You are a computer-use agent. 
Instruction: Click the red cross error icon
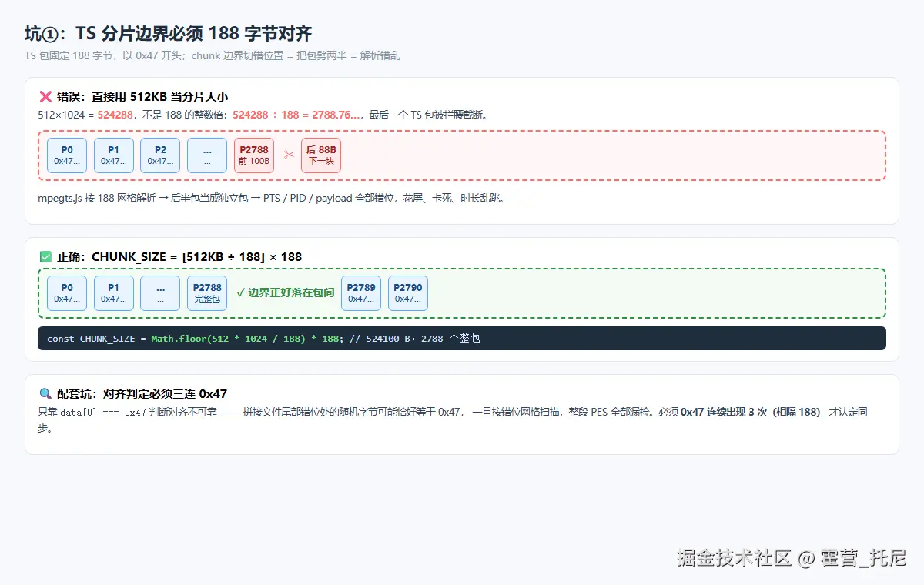(x=45, y=97)
